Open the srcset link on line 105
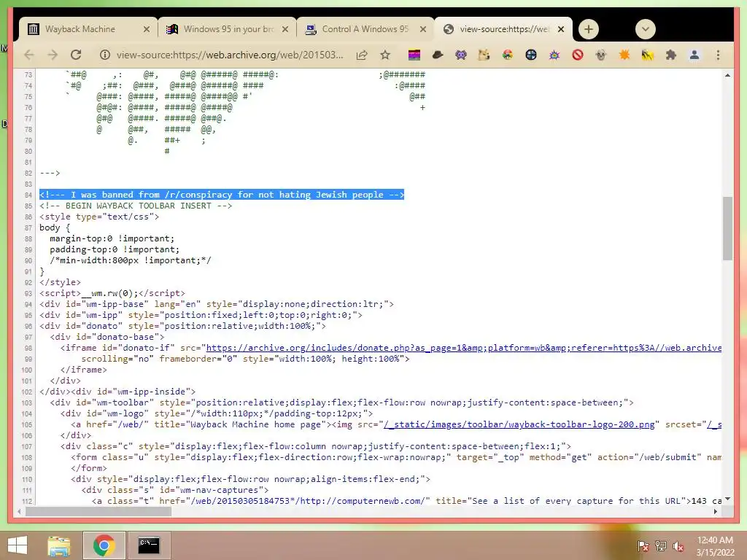This screenshot has width=747, height=560. [x=714, y=424]
